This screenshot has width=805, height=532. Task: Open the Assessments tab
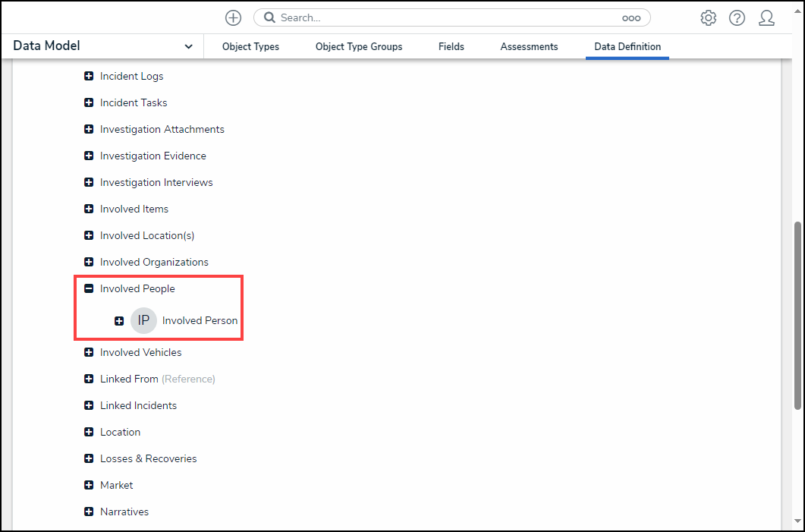point(529,46)
